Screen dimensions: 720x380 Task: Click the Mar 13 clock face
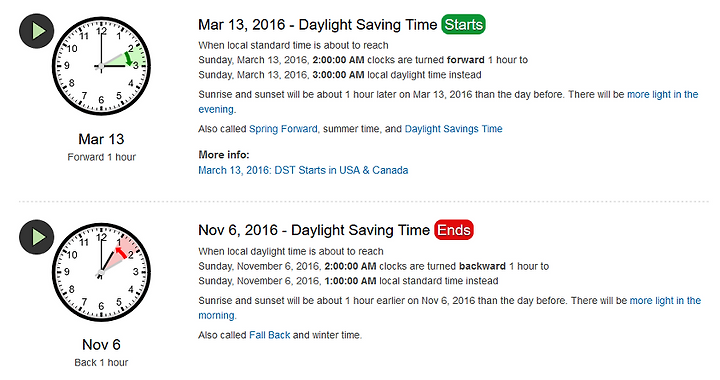(x=101, y=66)
